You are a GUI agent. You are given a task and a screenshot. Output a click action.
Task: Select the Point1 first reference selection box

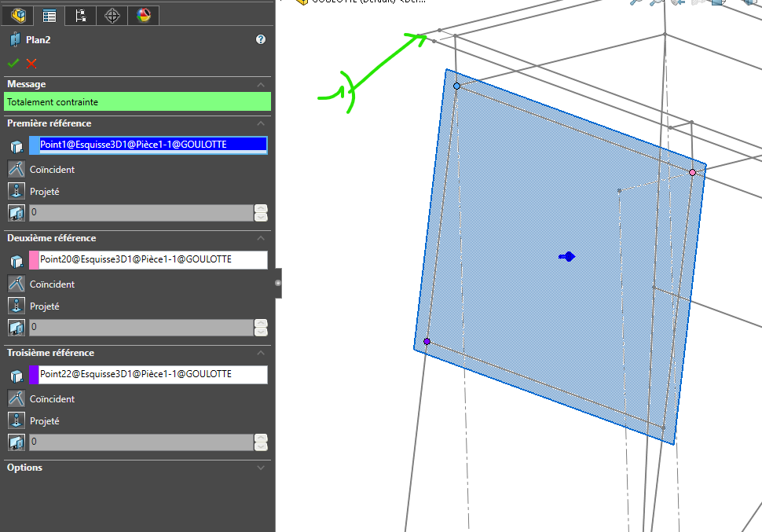pyautogui.click(x=152, y=145)
